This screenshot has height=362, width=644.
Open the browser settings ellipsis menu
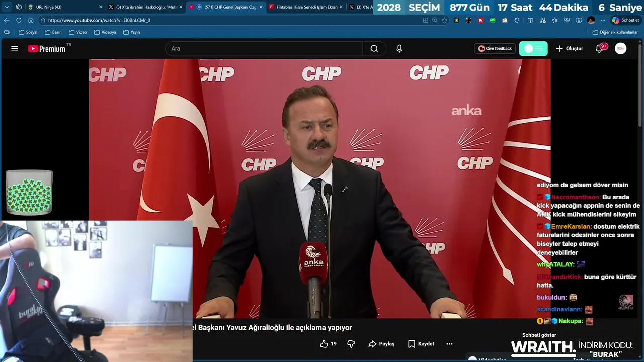point(603,20)
